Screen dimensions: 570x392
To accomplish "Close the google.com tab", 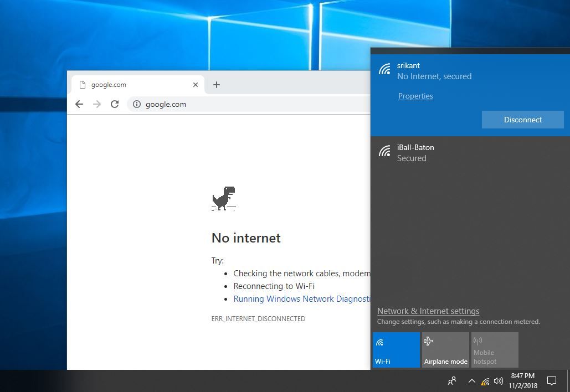I will (196, 85).
